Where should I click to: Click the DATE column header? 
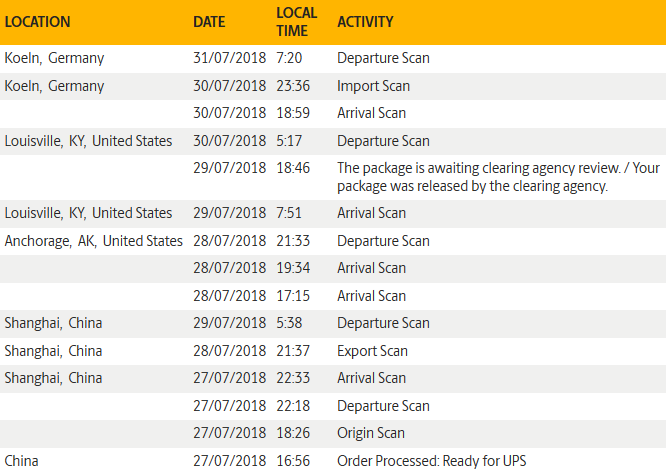point(209,22)
